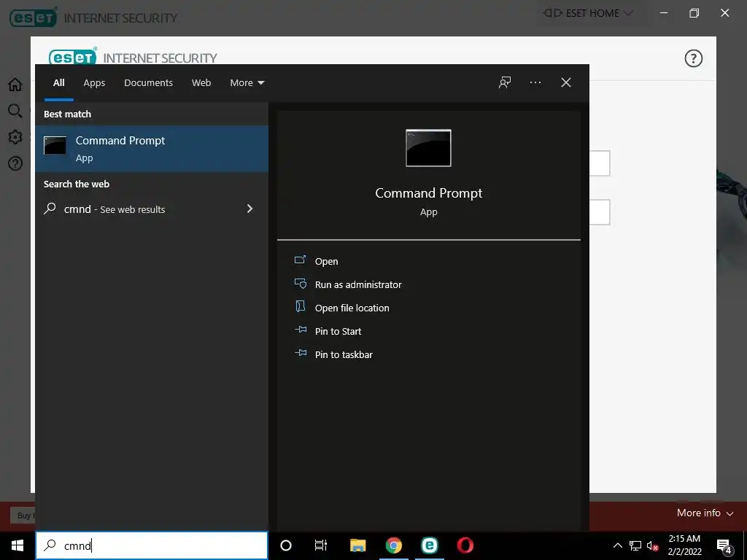Expand ESET HOME dropdown

pos(588,13)
